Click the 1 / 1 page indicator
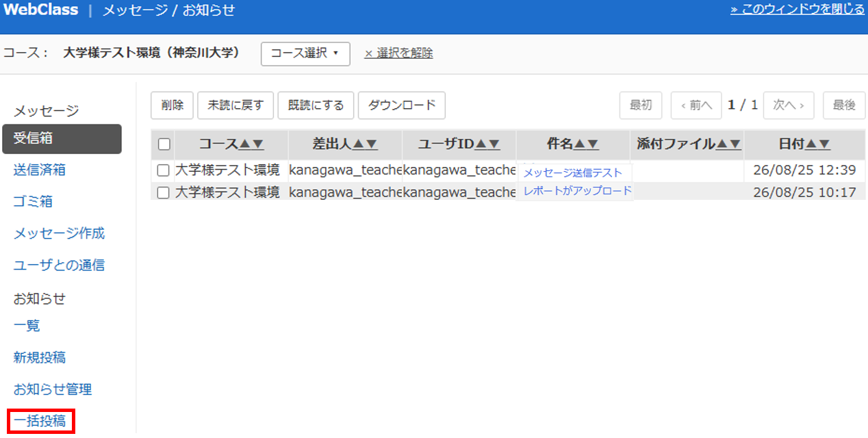Image resolution: width=868 pixels, height=438 pixels. coord(743,105)
